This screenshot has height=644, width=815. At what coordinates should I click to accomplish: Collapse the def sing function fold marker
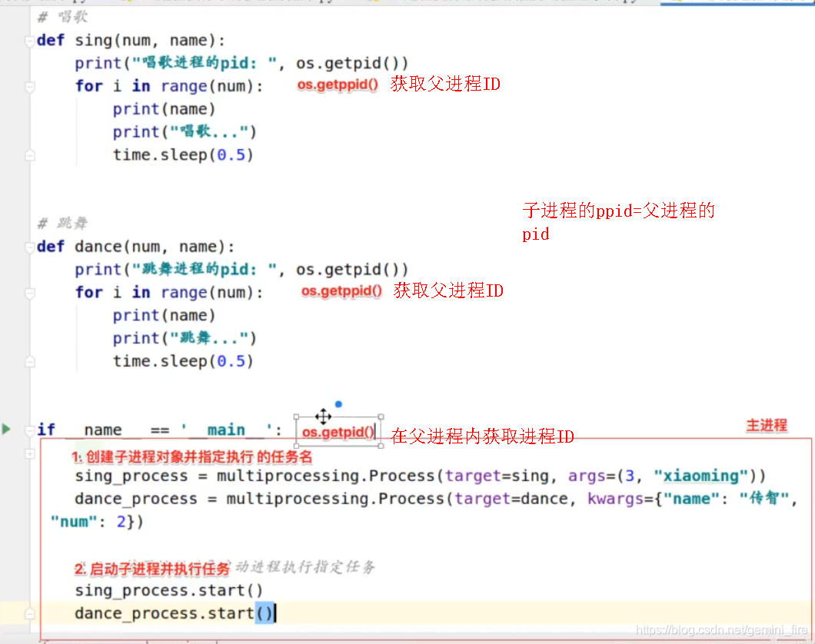click(x=30, y=41)
